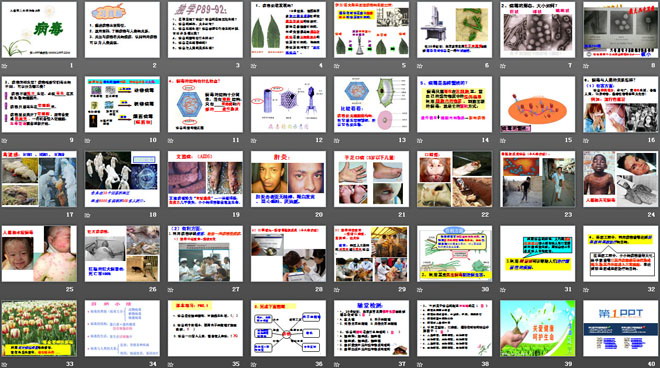Select slide 11 with blue hexagon virus diagram
This screenshot has height=368, width=660.
(205, 104)
